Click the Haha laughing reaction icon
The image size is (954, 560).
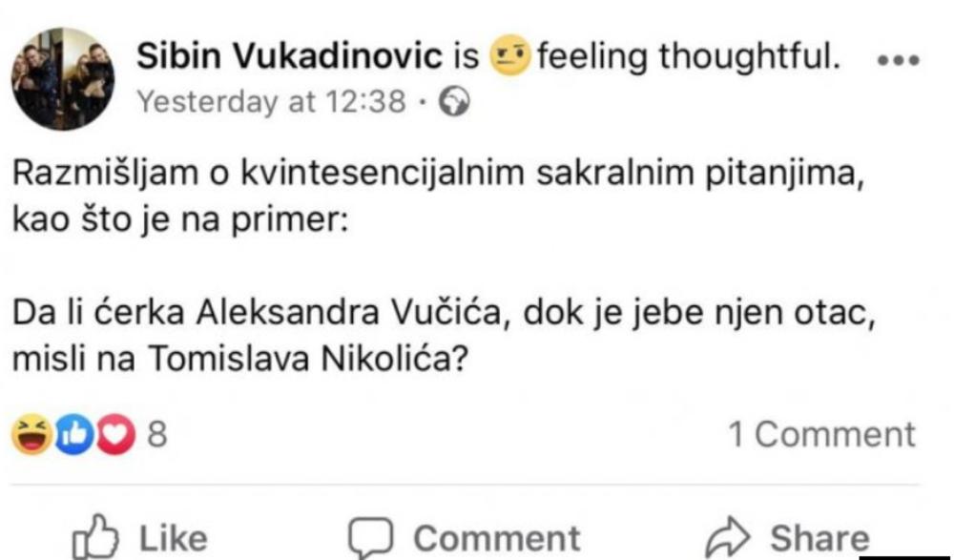point(31,435)
